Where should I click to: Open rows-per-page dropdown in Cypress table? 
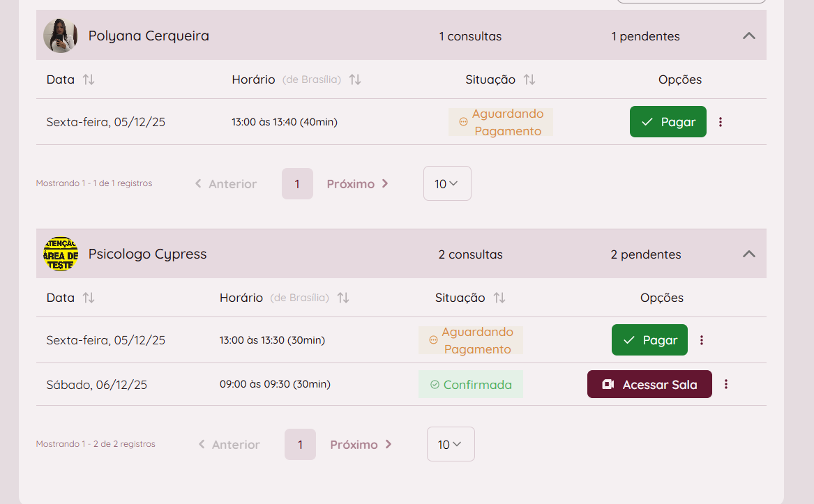point(451,444)
